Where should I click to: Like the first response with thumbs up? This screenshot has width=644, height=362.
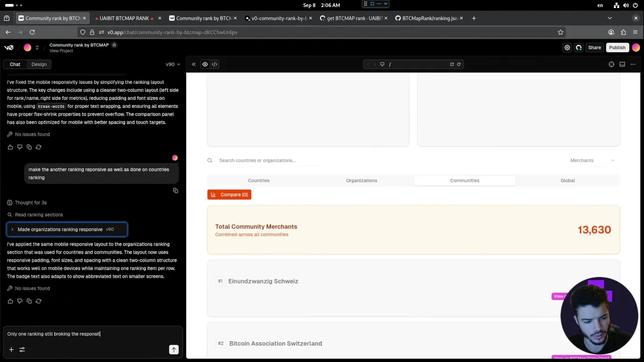(x=10, y=147)
